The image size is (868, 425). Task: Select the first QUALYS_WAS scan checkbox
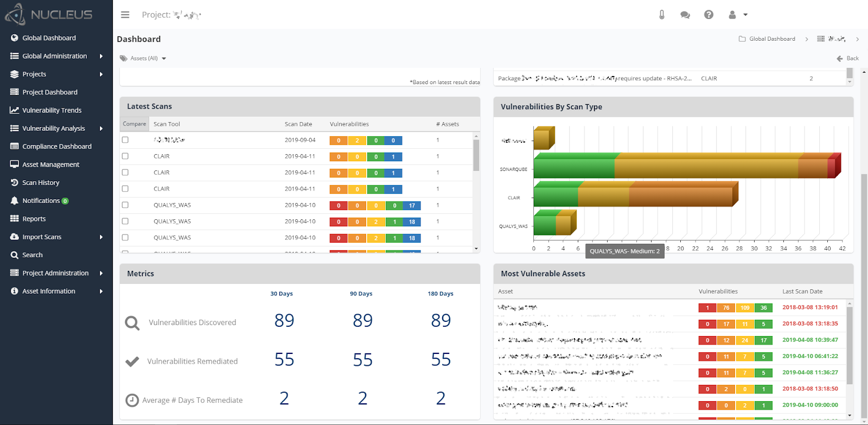(x=125, y=205)
